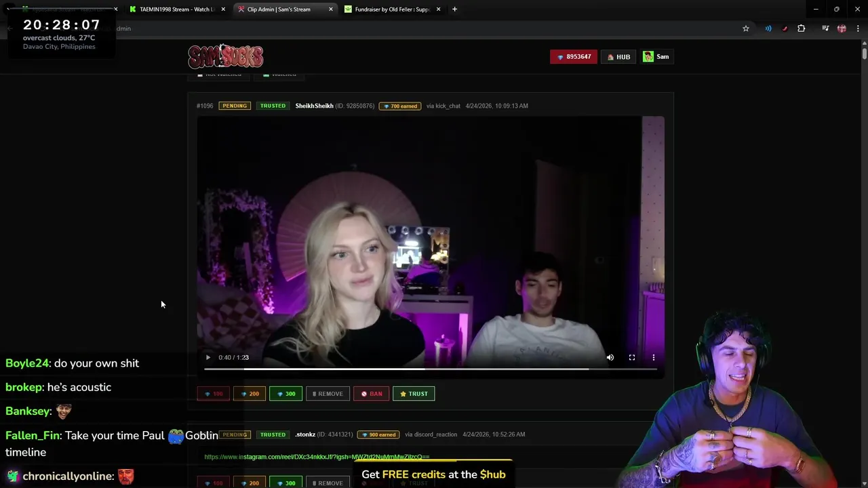
Task: Award 300 credits to clip #1096
Action: [285, 394]
